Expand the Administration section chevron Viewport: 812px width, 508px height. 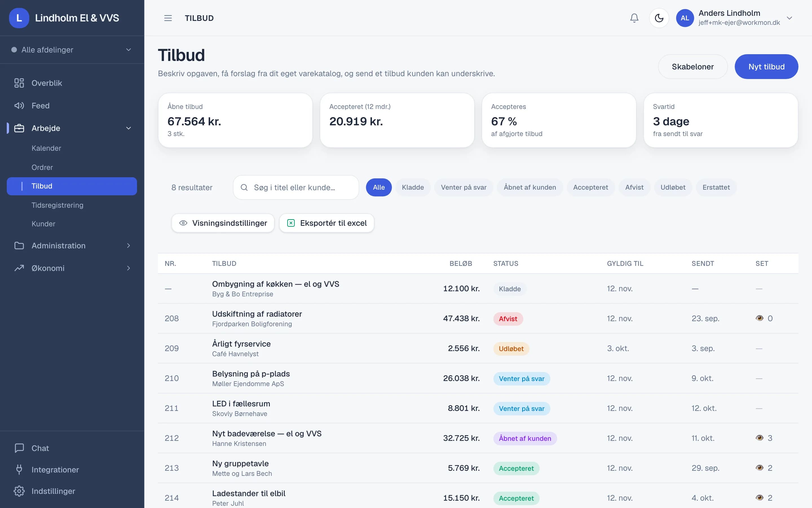pyautogui.click(x=129, y=246)
